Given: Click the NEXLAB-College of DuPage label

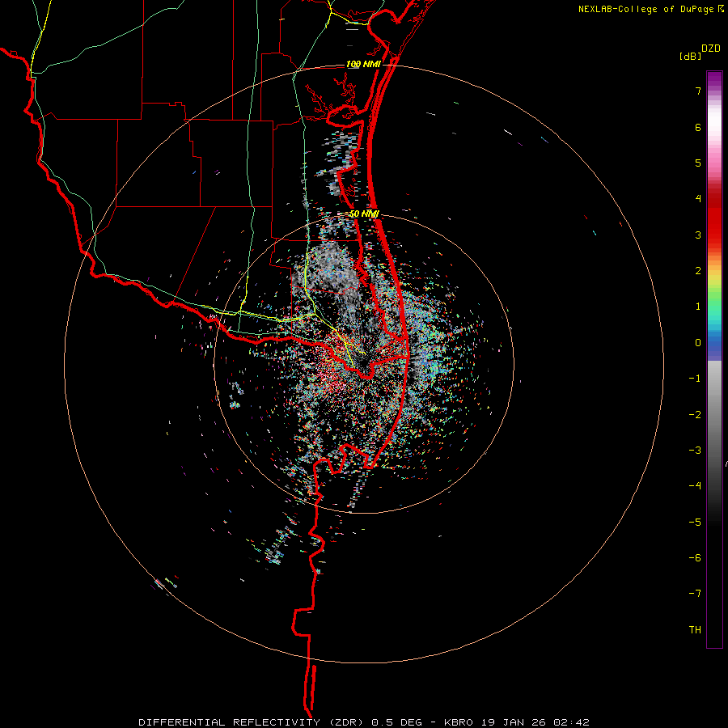Looking at the screenshot, I should coord(647,9).
